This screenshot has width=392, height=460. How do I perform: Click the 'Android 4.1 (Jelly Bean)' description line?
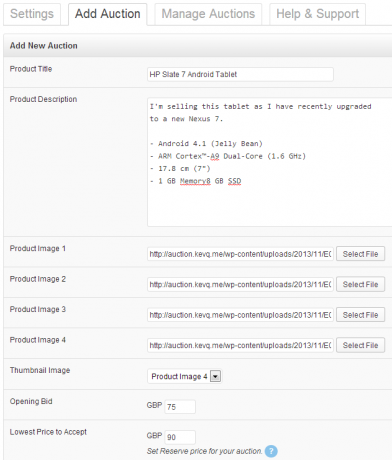206,144
